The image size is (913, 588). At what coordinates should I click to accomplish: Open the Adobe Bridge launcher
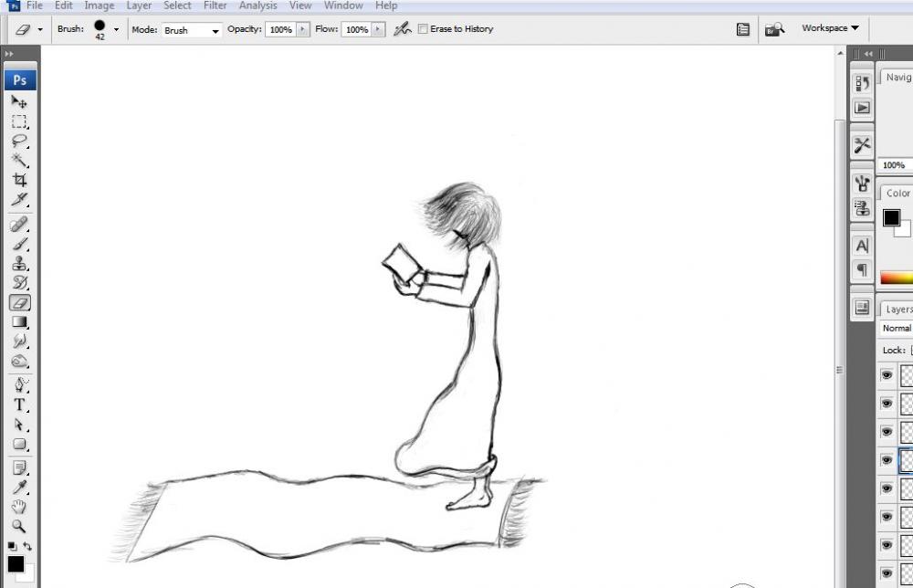click(x=774, y=29)
